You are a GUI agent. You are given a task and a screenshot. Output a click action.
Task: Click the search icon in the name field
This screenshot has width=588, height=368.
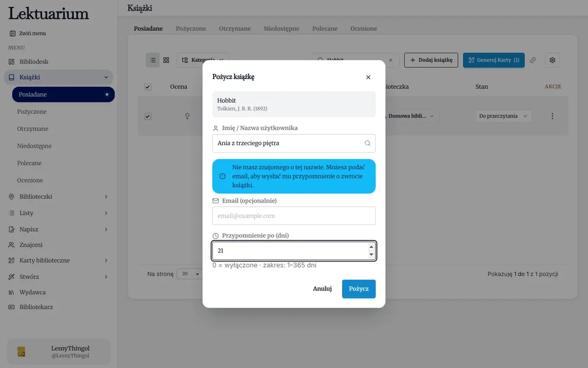point(367,144)
